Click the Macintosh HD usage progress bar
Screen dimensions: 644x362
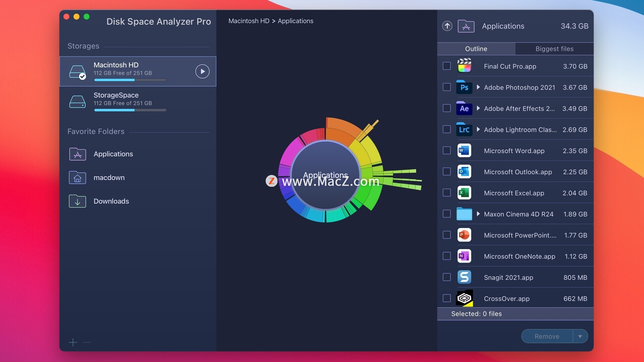[x=130, y=80]
